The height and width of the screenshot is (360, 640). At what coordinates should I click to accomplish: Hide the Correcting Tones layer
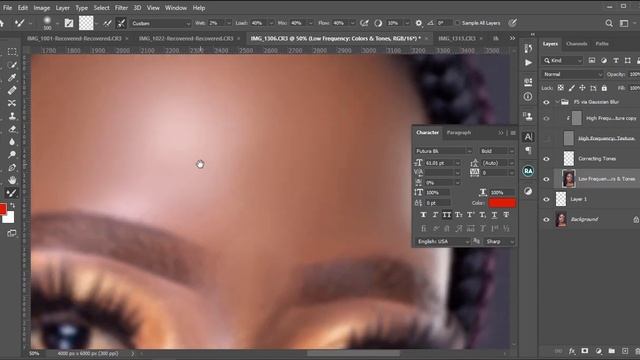coord(546,159)
